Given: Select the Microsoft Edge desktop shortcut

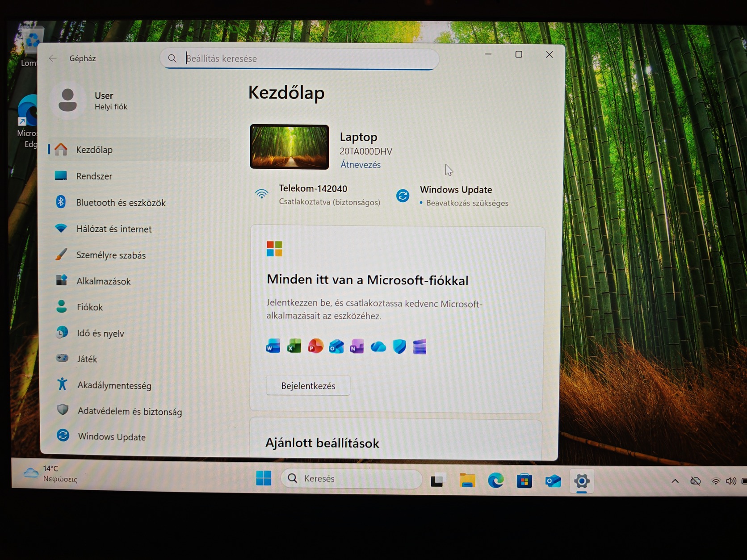Looking at the screenshot, I should (28, 121).
